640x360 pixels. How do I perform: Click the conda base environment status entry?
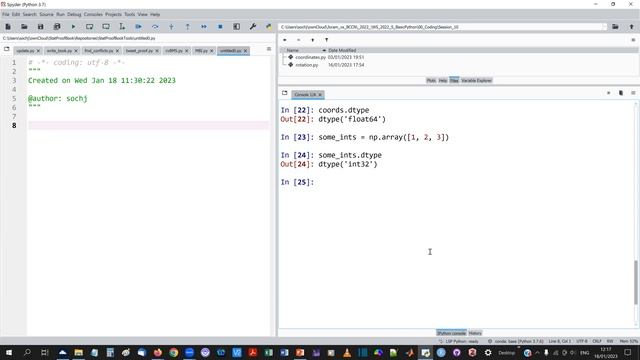(516, 341)
